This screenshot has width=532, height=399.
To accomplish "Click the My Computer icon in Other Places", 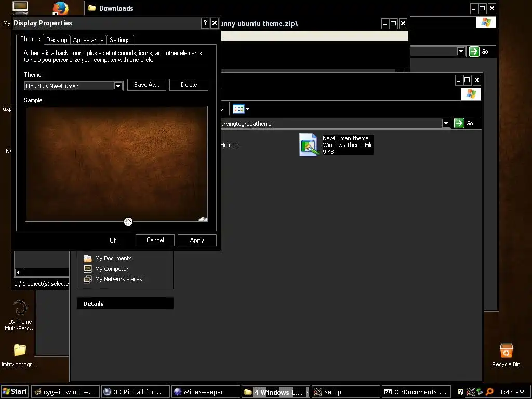I will pyautogui.click(x=88, y=269).
